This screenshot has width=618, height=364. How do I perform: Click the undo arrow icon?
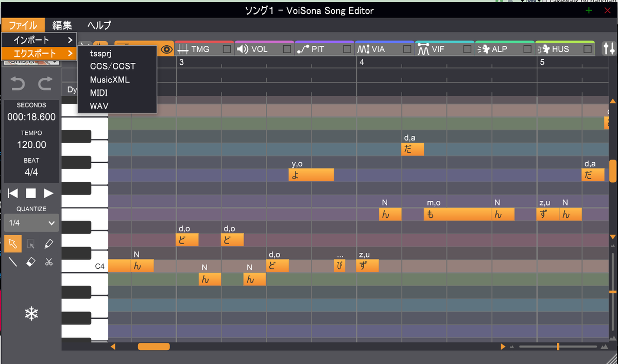point(18,83)
